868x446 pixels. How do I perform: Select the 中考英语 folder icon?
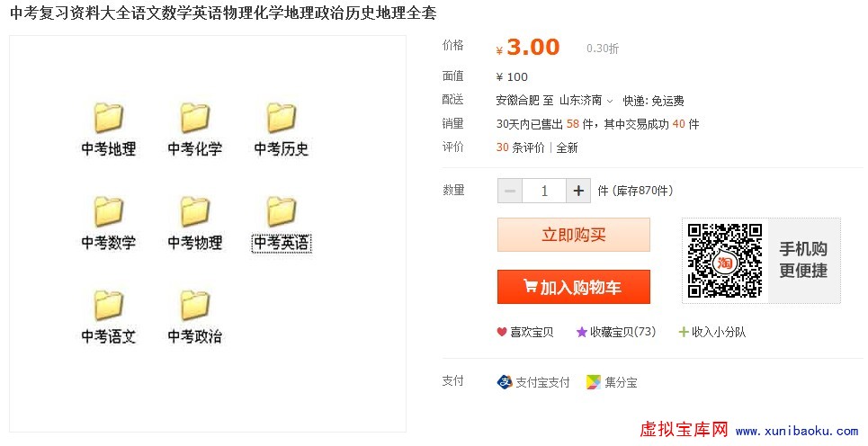pyautogui.click(x=281, y=212)
